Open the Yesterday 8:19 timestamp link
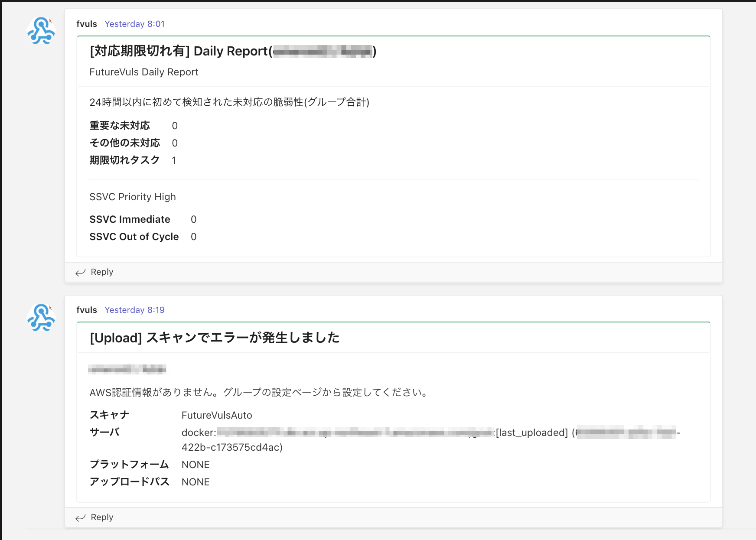The height and width of the screenshot is (540, 756). coord(135,310)
